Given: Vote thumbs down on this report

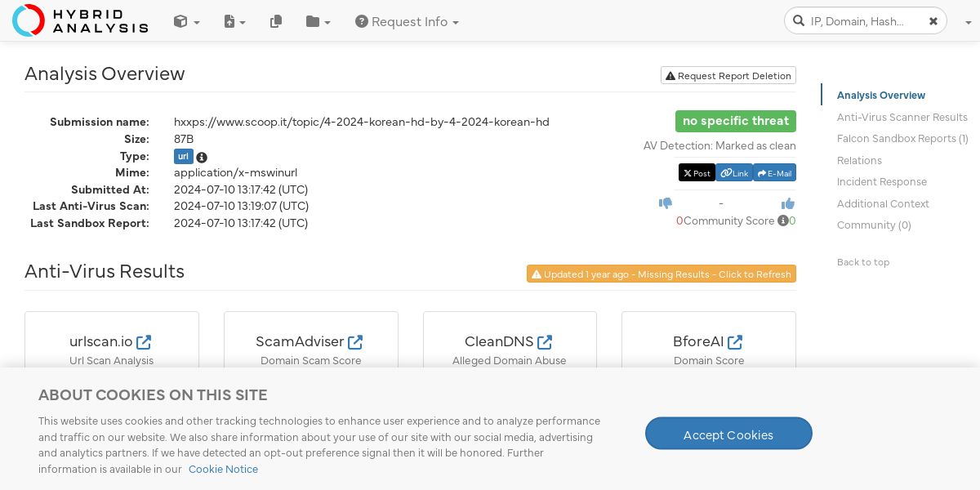Looking at the screenshot, I should tap(666, 203).
